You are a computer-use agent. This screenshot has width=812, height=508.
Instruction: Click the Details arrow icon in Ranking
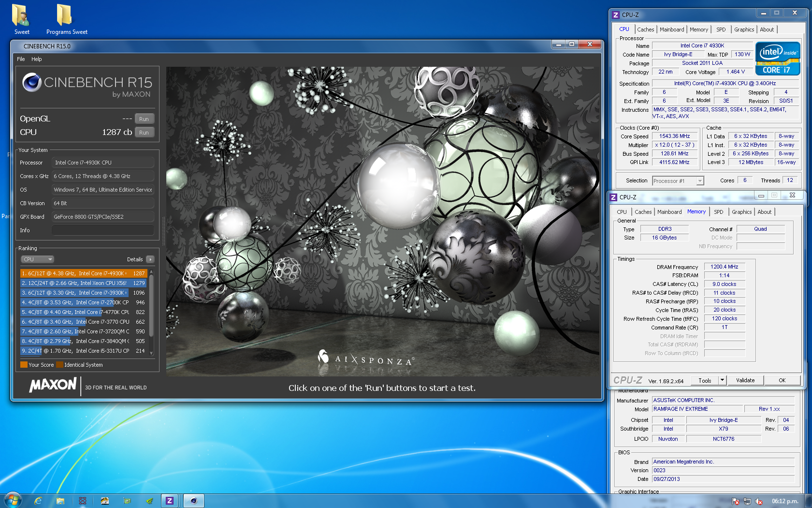(150, 259)
